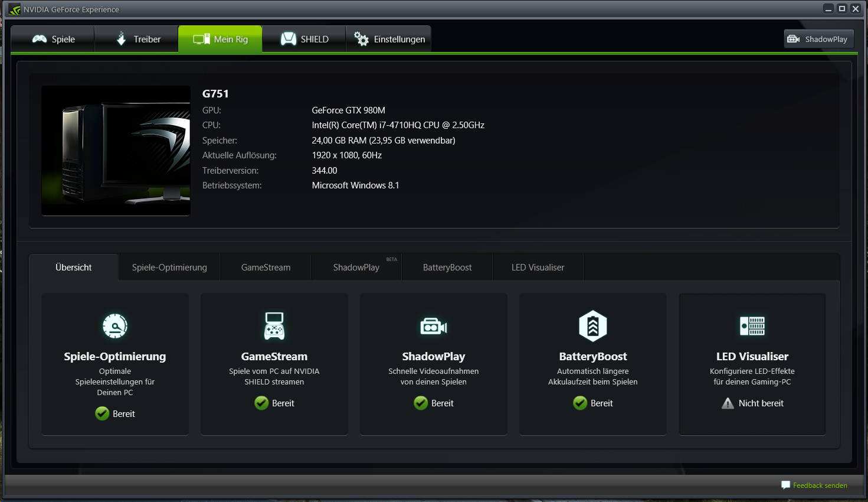Open the SHIELD tab
868x502 pixels.
click(304, 39)
